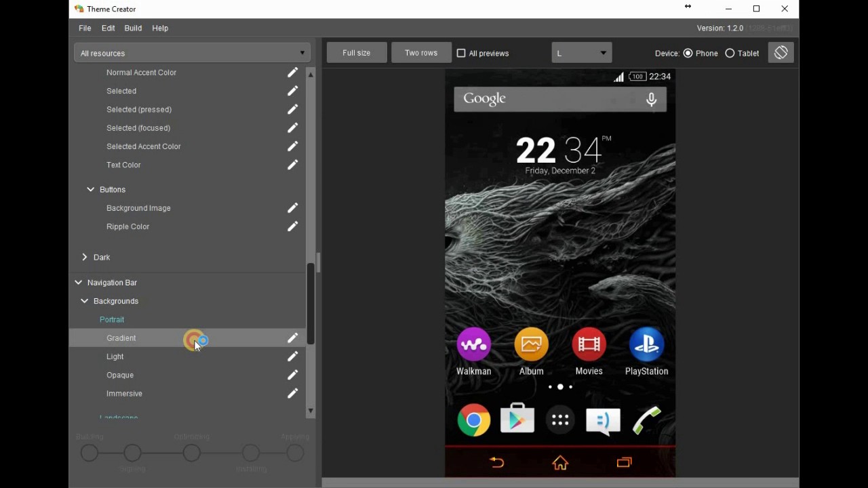Collapse the Buttons tree group
This screenshot has width=868, height=488.
[x=90, y=190]
